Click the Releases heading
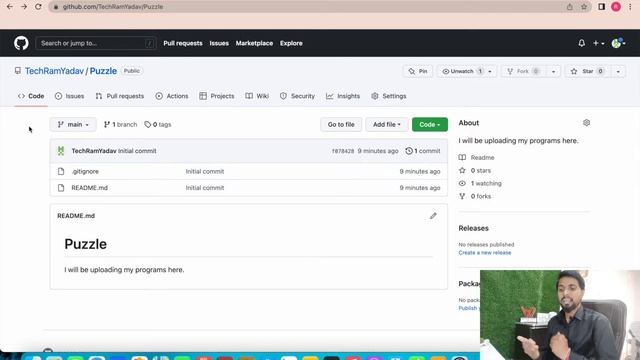This screenshot has width=640, height=360. point(473,228)
